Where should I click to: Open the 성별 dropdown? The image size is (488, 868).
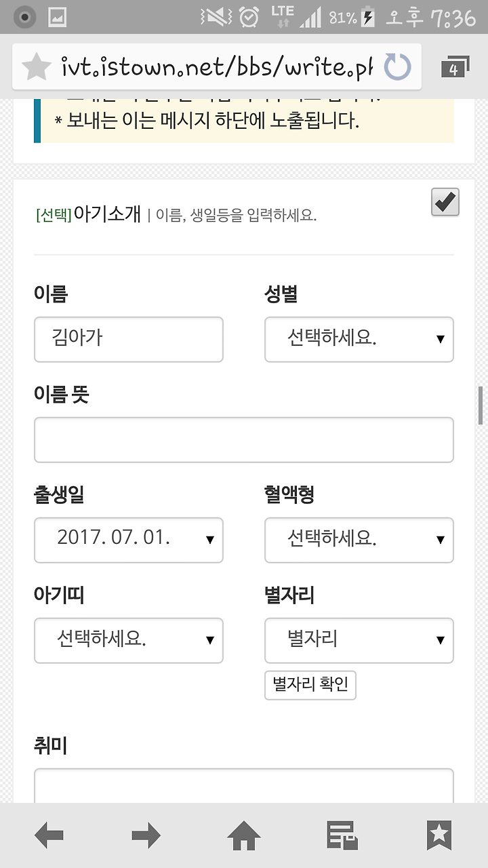coord(359,339)
